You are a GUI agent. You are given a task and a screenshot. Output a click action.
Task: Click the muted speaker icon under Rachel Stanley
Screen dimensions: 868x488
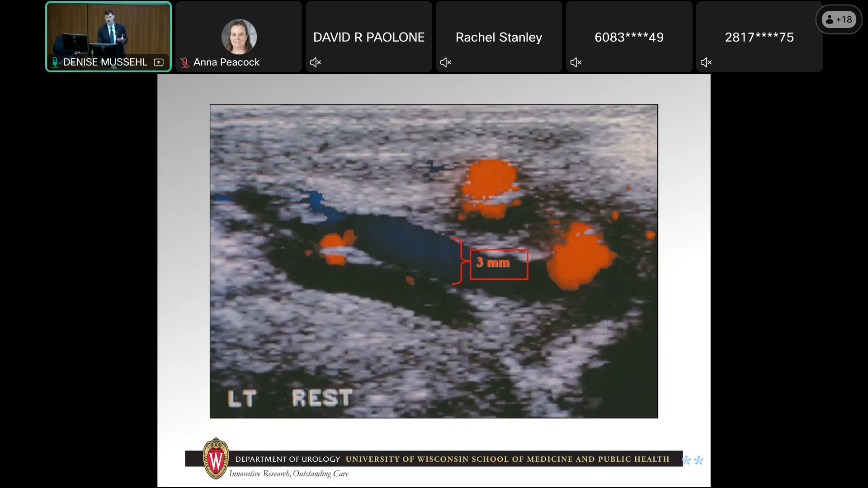click(x=446, y=62)
